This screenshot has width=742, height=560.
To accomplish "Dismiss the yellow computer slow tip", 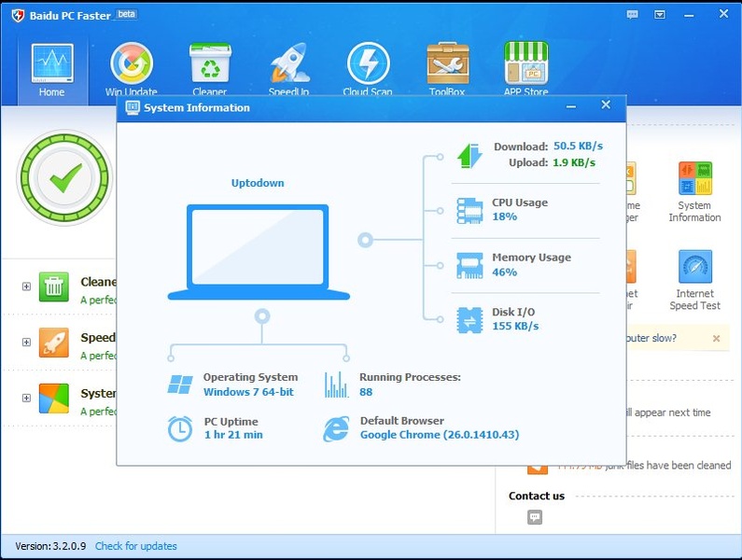I will click(716, 338).
